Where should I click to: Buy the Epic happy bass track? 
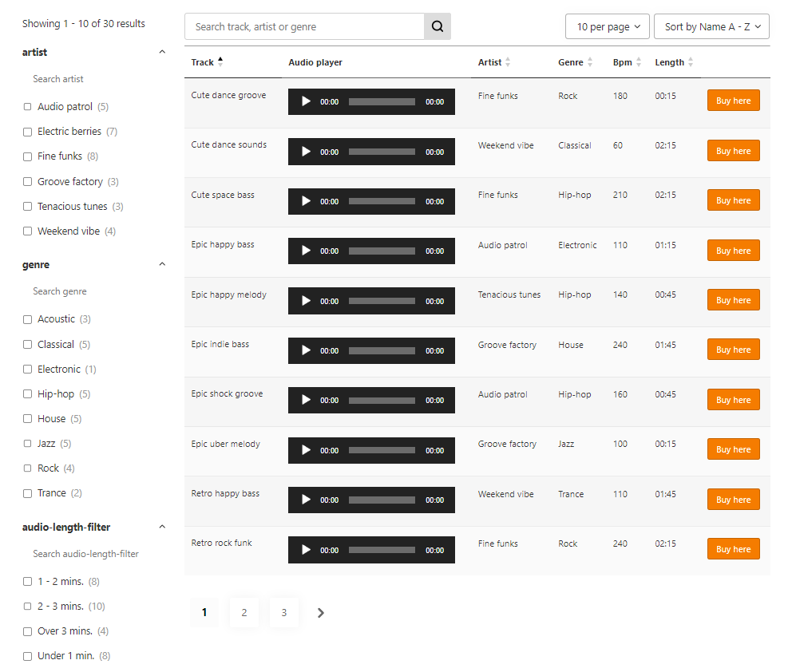(733, 251)
